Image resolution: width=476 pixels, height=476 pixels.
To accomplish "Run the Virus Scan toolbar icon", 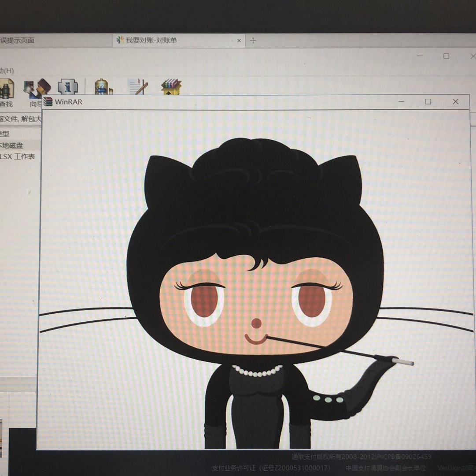I will point(102,86).
